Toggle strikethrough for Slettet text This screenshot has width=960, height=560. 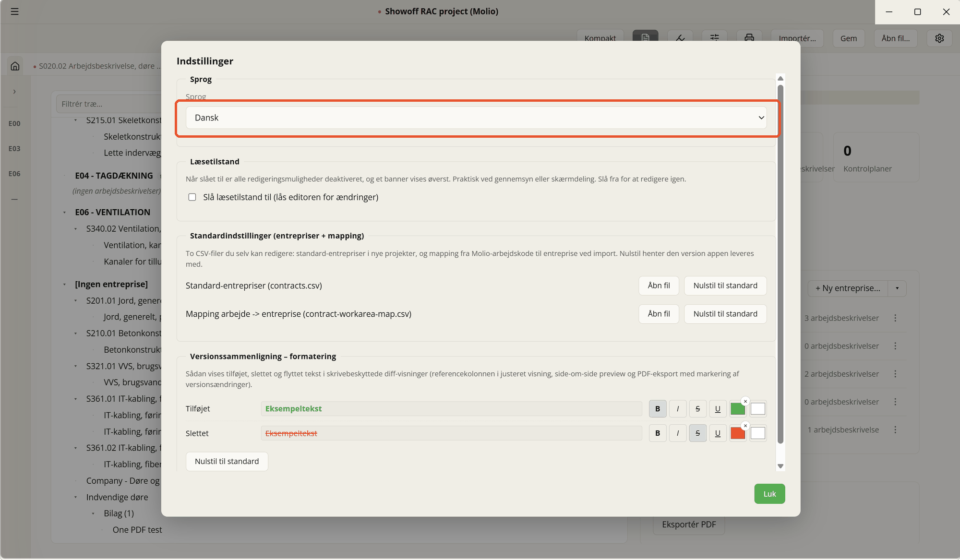698,433
